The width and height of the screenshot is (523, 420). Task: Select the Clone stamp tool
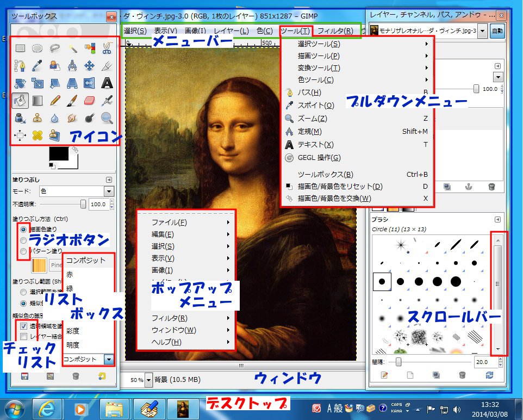[38, 118]
